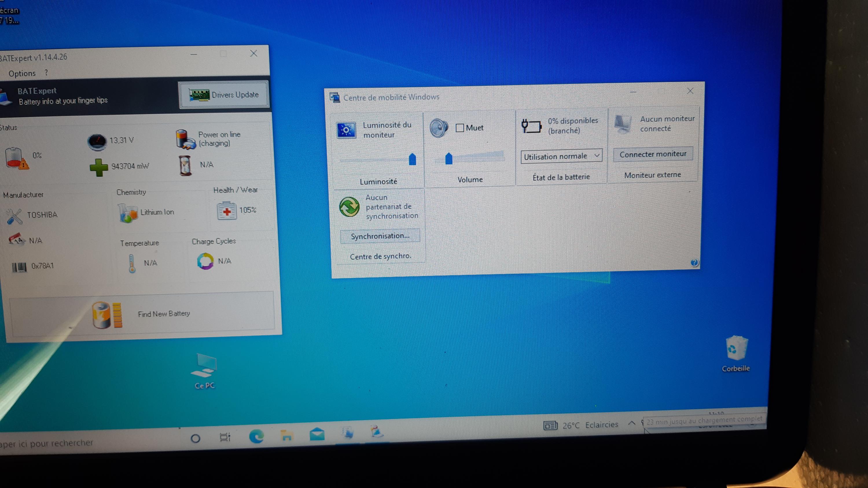Image resolution: width=868 pixels, height=488 pixels.
Task: Click the Synchronisation... button
Action: pyautogui.click(x=380, y=236)
